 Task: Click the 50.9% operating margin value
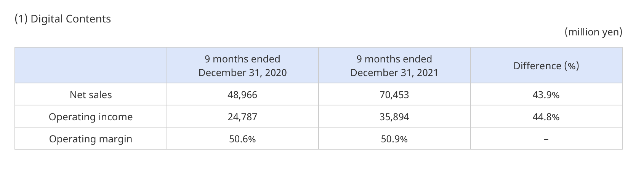point(394,139)
